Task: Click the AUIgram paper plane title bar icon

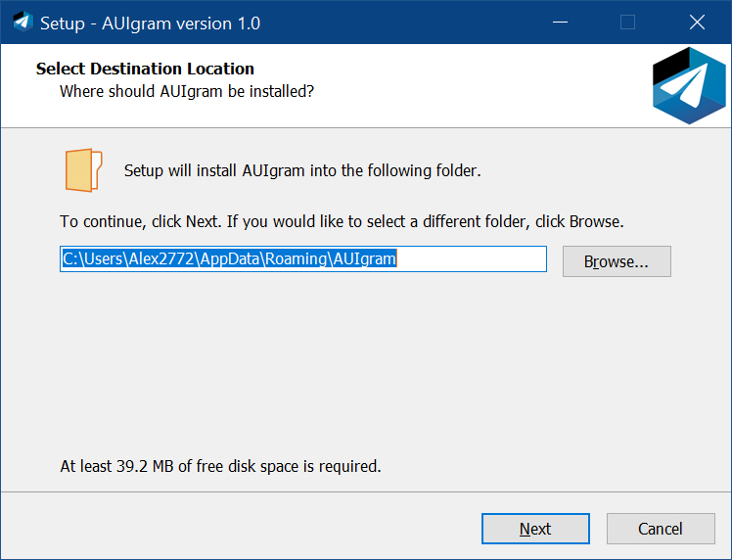Action: 23,23
